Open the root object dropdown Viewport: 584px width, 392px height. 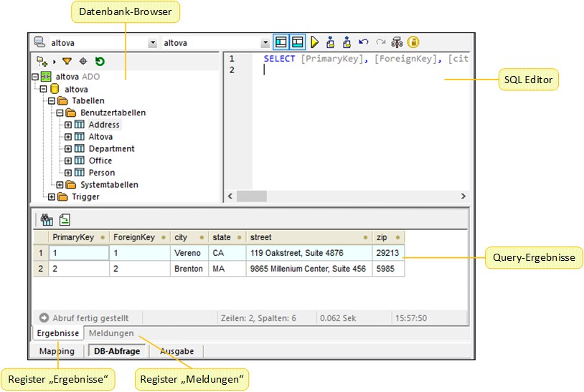click(265, 43)
